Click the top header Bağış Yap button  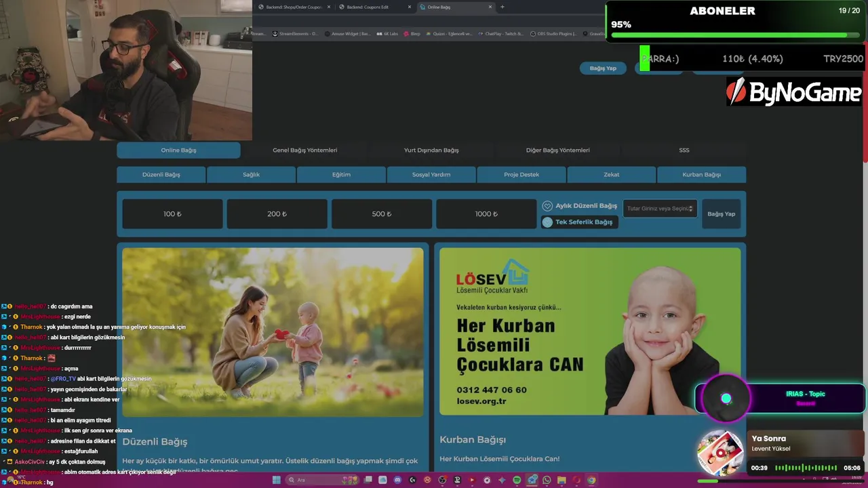pyautogui.click(x=603, y=68)
